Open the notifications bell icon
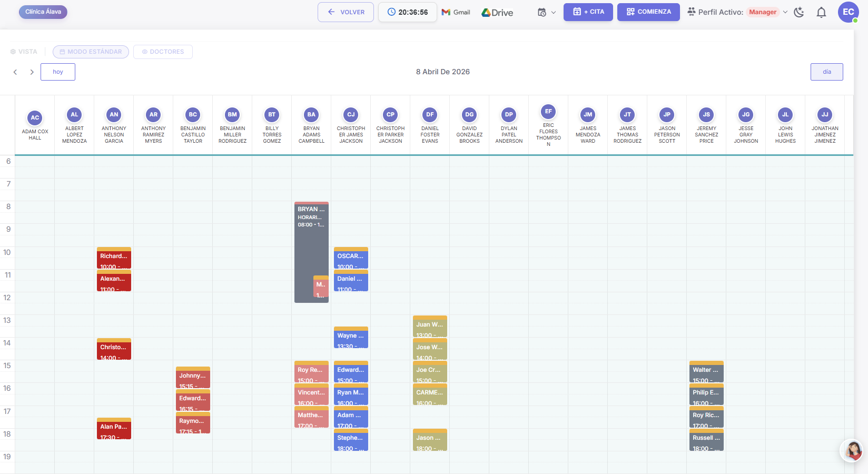868x474 pixels. pyautogui.click(x=821, y=12)
